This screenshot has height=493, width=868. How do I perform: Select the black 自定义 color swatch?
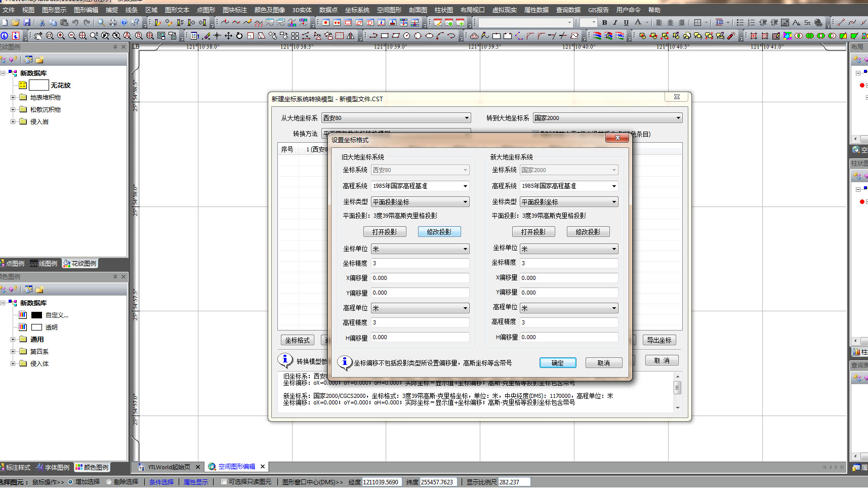click(x=36, y=315)
